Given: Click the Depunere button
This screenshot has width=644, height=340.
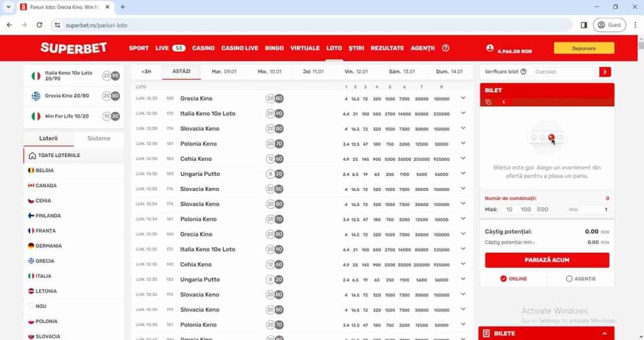Looking at the screenshot, I should tap(584, 48).
